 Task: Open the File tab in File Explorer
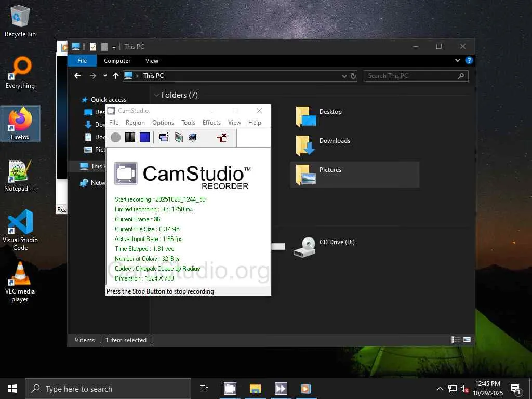(82, 61)
